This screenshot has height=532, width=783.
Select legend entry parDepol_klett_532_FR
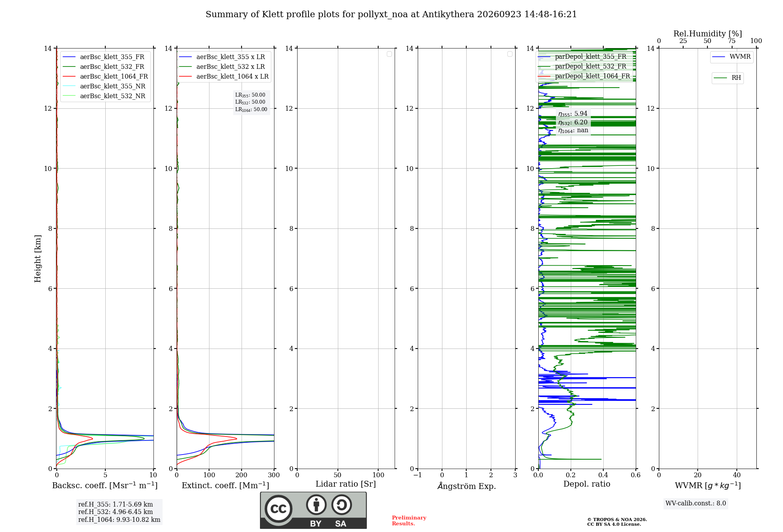coord(582,66)
